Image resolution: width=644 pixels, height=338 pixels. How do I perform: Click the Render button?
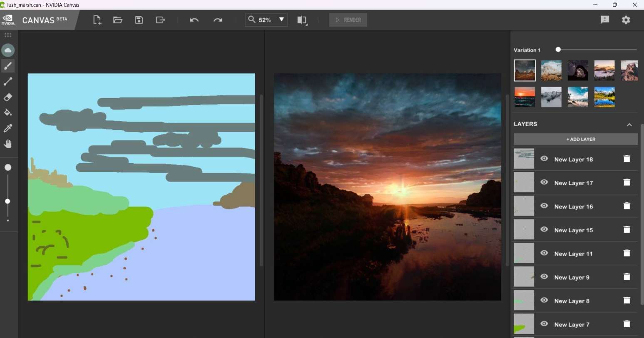[x=348, y=20]
